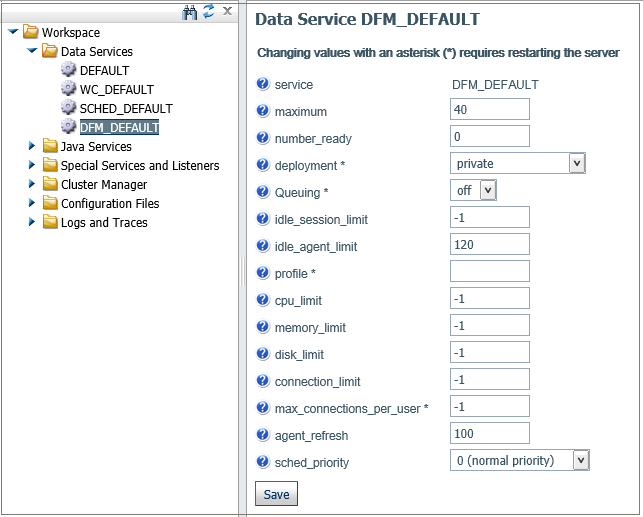This screenshot has height=517, width=643.
Task: Click the refresh arrows icon
Action: tap(209, 11)
